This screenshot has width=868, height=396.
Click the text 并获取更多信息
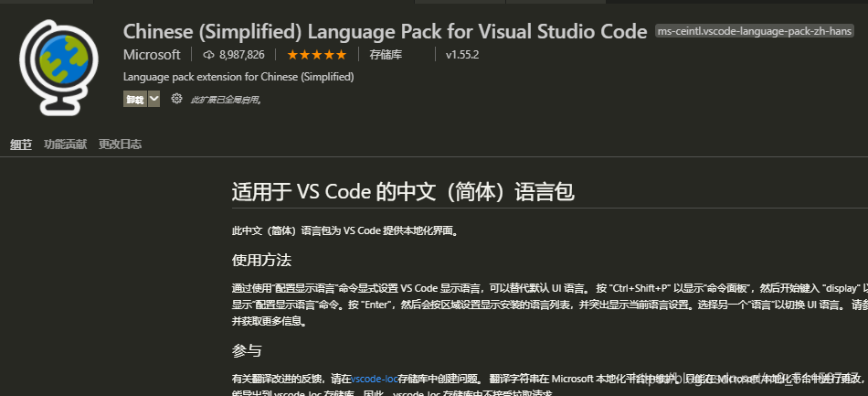[x=269, y=321]
